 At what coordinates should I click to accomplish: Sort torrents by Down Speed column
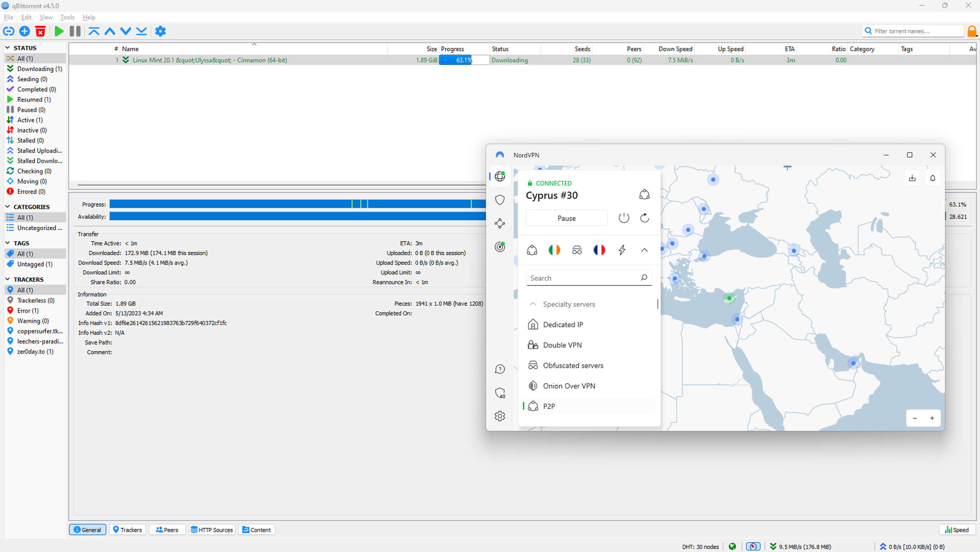pos(675,49)
